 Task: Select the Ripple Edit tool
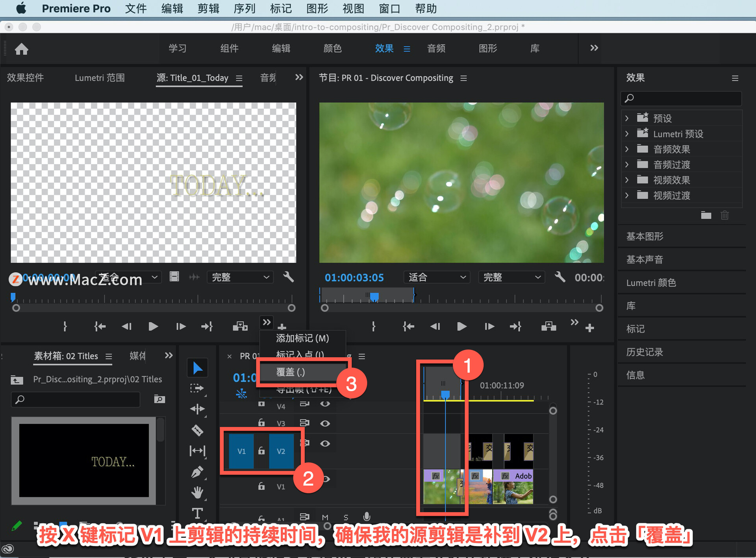197,409
